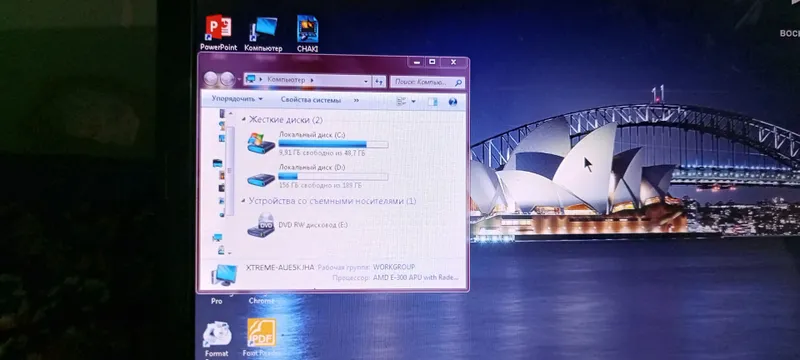Show more toolbar commands via the » chevron
800x360 pixels.
(356, 100)
